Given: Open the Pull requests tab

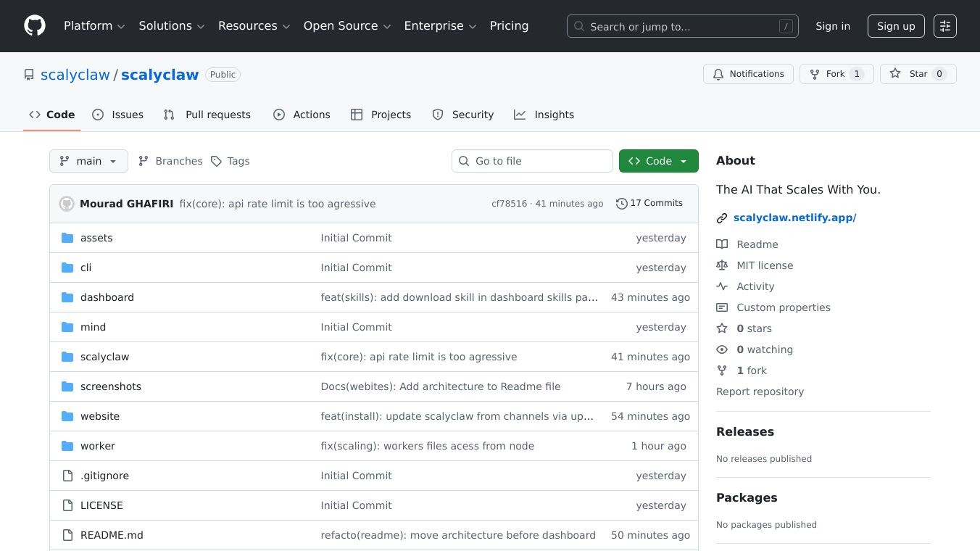Looking at the screenshot, I should pyautogui.click(x=207, y=115).
